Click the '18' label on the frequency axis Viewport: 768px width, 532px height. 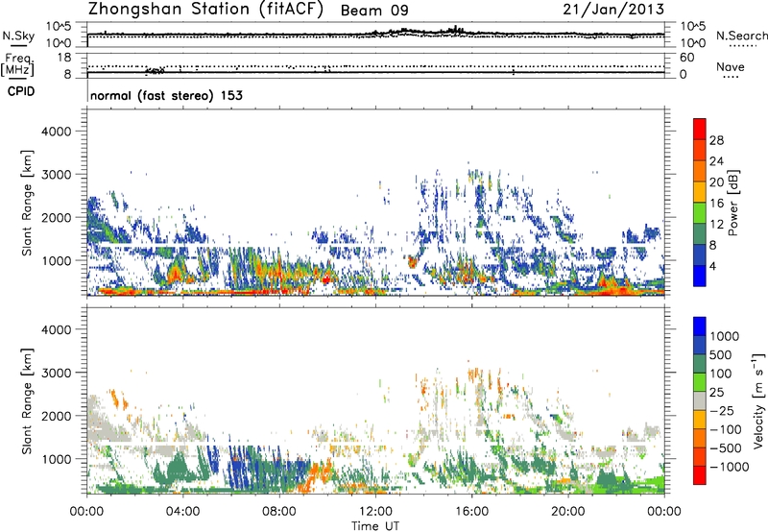coord(63,58)
